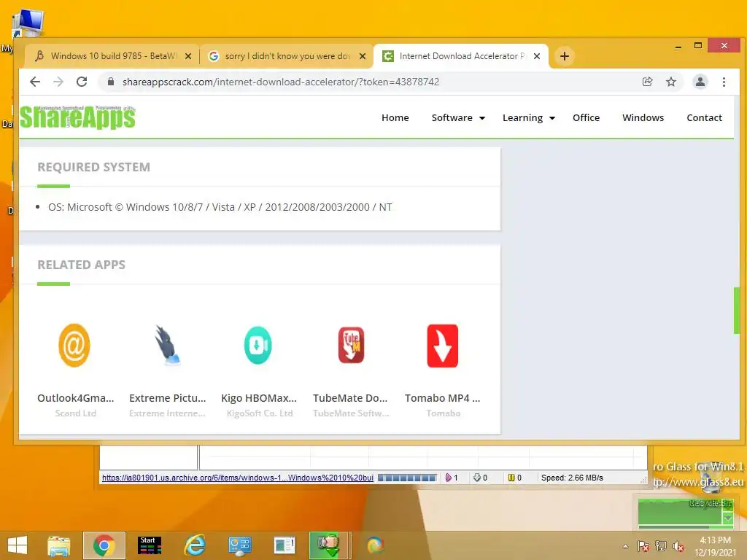The height and width of the screenshot is (560, 747).
Task: Open the TubeMate Do... title link
Action: 350,398
